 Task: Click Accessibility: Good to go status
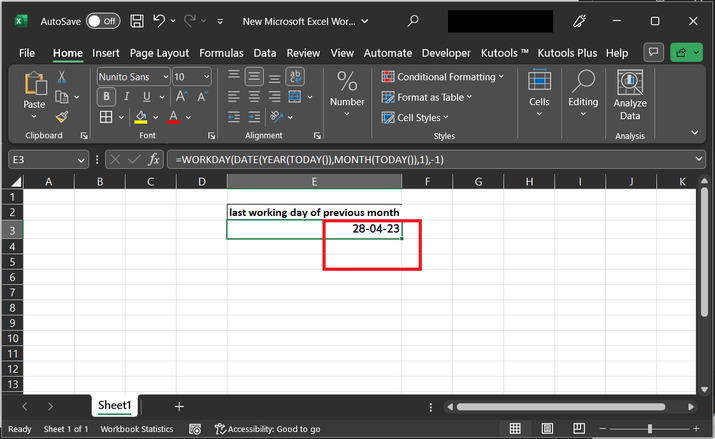256,429
